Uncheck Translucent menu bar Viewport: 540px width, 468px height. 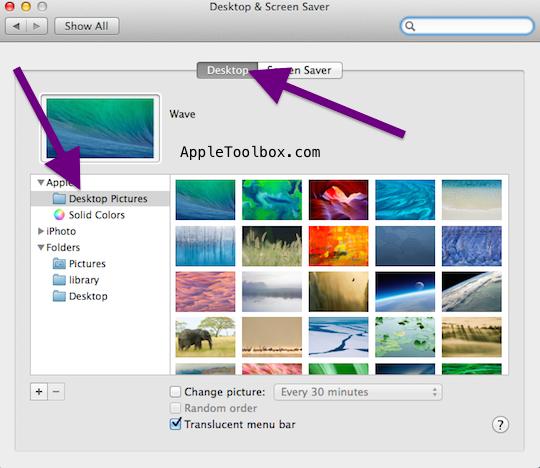click(175, 424)
